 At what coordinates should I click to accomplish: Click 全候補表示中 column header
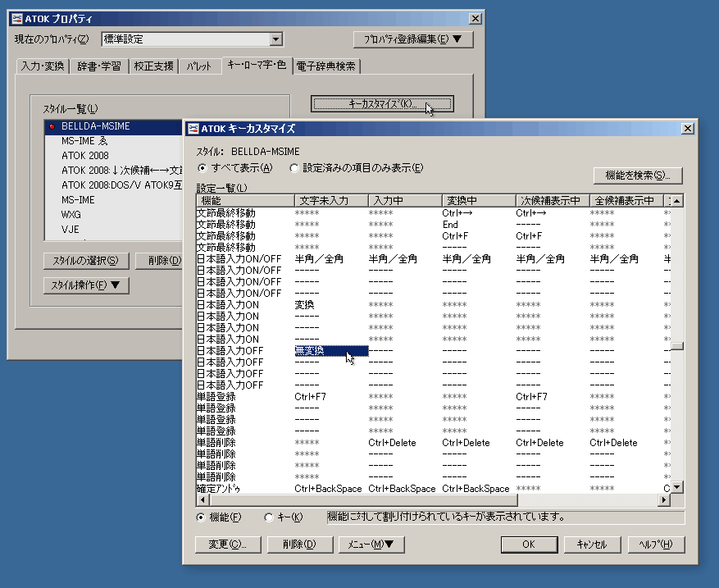[x=626, y=201]
